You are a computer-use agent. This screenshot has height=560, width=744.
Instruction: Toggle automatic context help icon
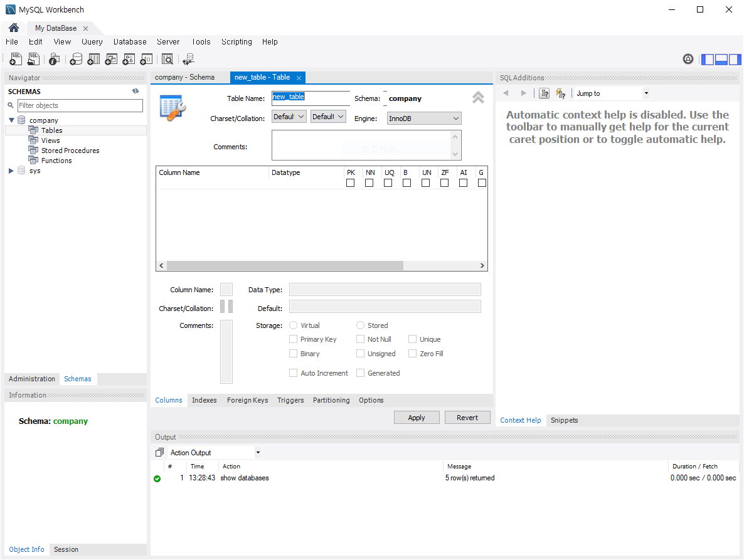click(560, 93)
